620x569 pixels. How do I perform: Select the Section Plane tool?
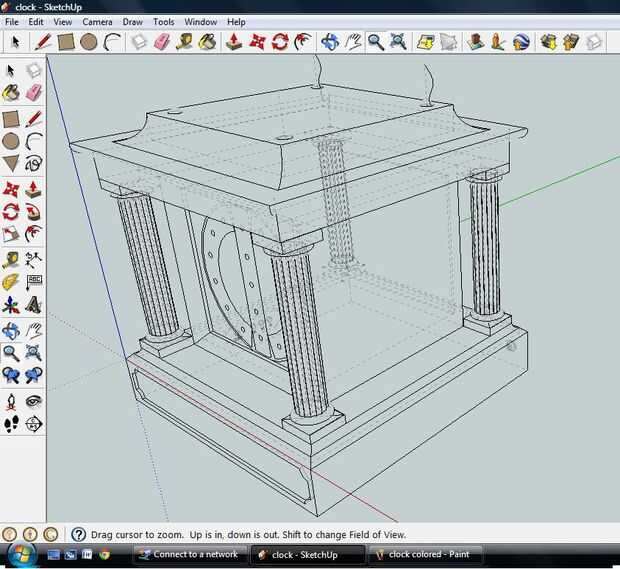click(x=33, y=424)
